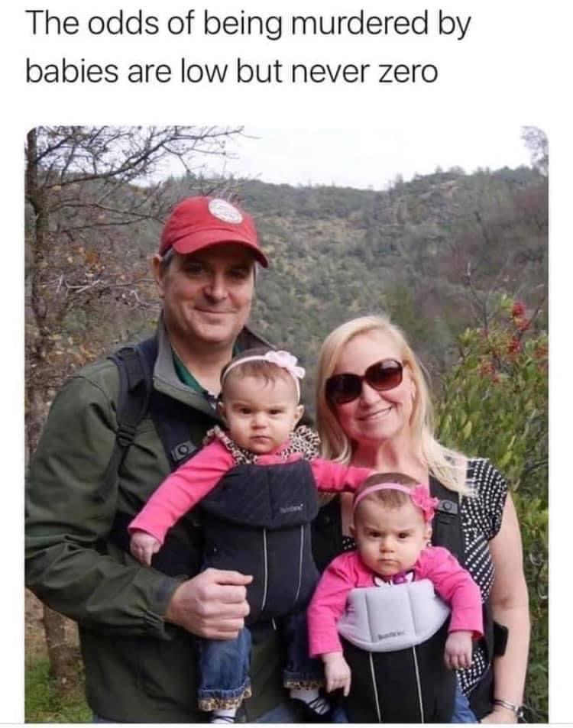
Task: Click the man's clenched hand
Action: 210,603
